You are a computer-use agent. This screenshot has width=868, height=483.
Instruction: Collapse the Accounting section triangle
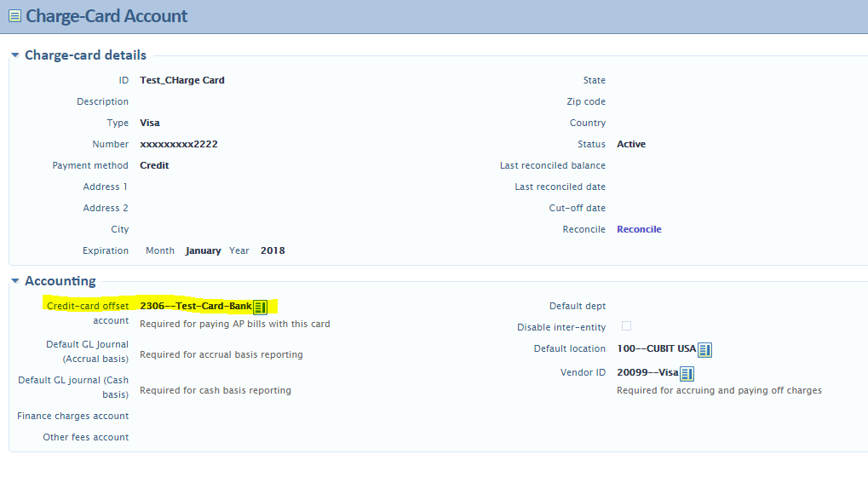point(15,281)
